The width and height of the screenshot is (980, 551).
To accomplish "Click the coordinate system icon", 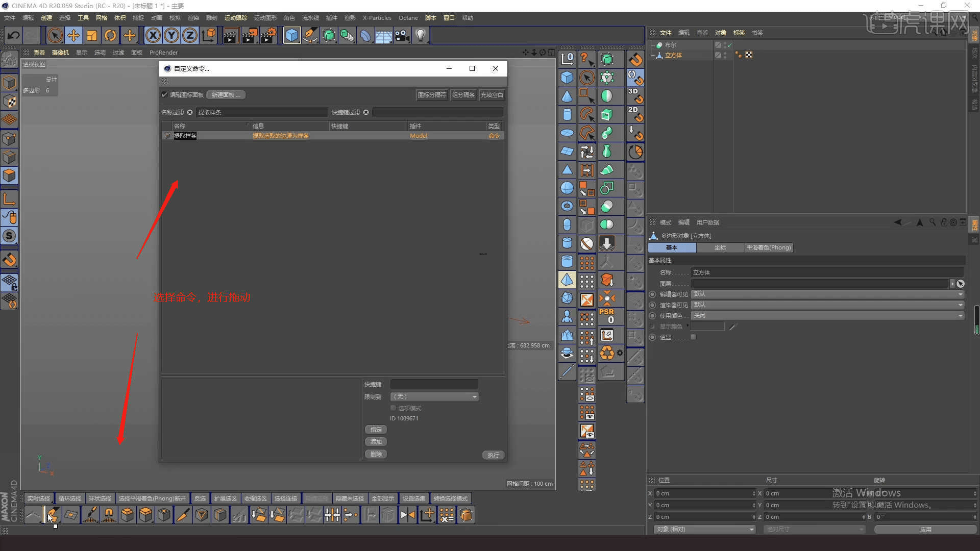I will [209, 35].
